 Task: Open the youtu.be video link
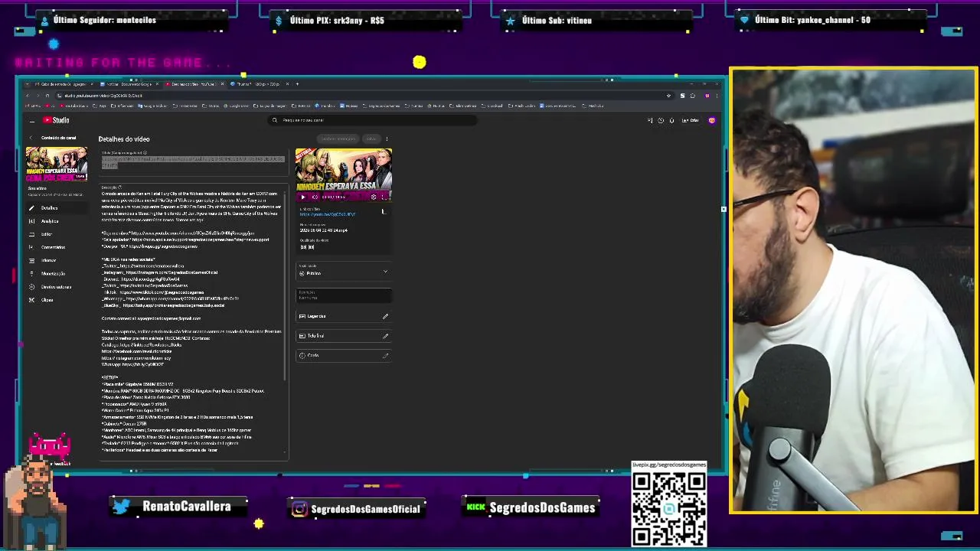click(327, 214)
